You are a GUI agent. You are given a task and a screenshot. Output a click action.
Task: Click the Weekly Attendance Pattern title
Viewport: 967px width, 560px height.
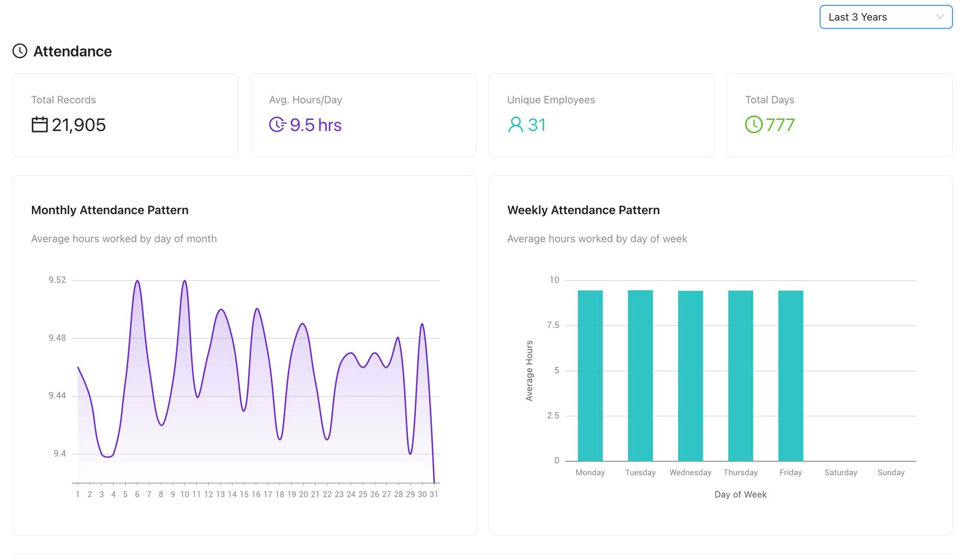(583, 210)
